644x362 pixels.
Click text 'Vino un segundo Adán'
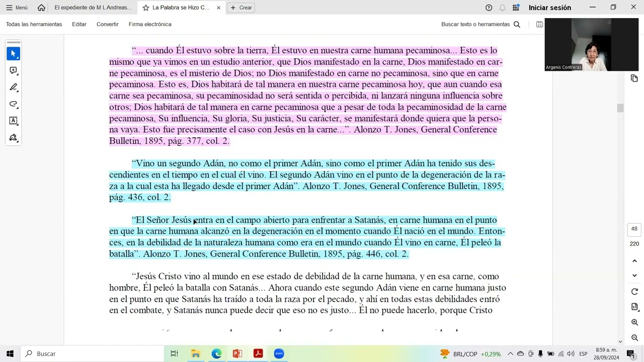click(180, 163)
